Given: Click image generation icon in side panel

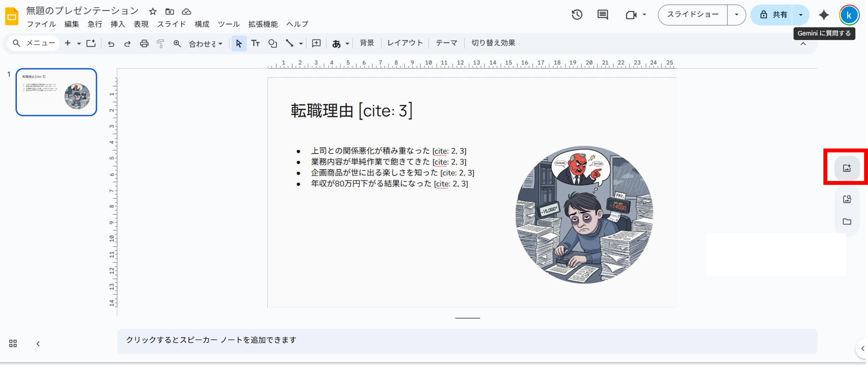Looking at the screenshot, I should coord(847,168).
